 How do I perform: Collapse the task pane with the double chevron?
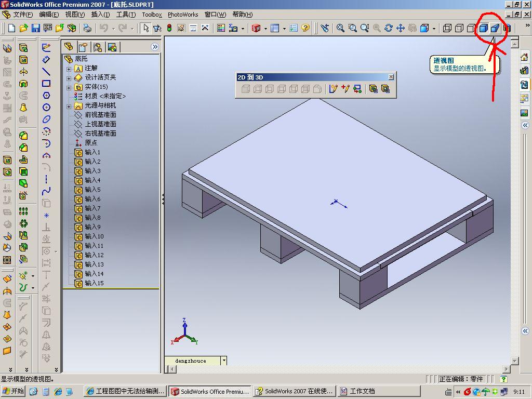[x=525, y=125]
